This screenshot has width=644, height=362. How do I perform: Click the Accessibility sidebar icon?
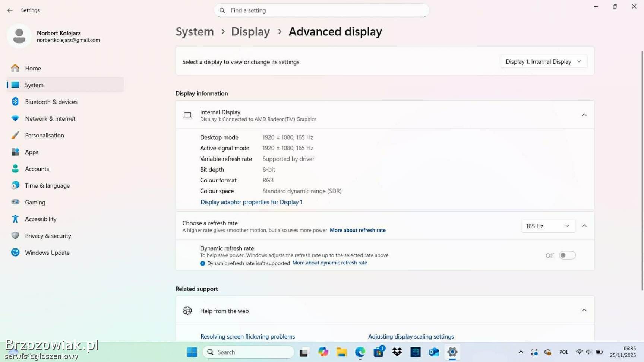15,219
